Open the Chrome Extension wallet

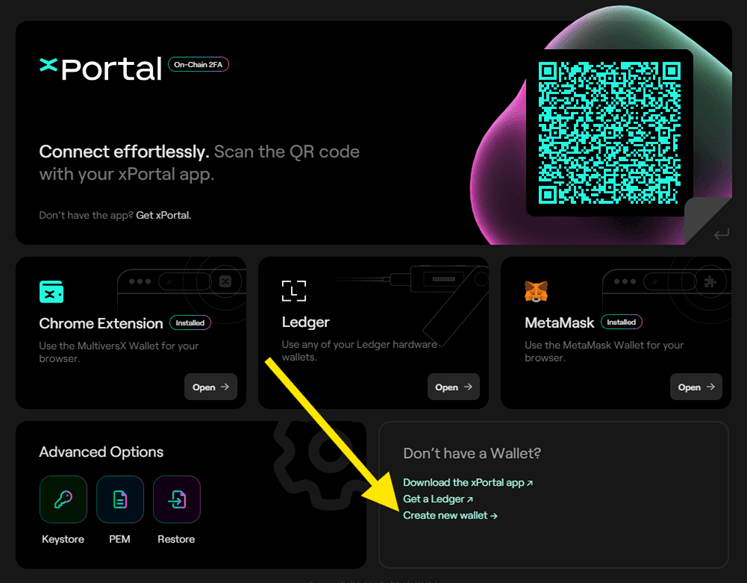pos(211,387)
